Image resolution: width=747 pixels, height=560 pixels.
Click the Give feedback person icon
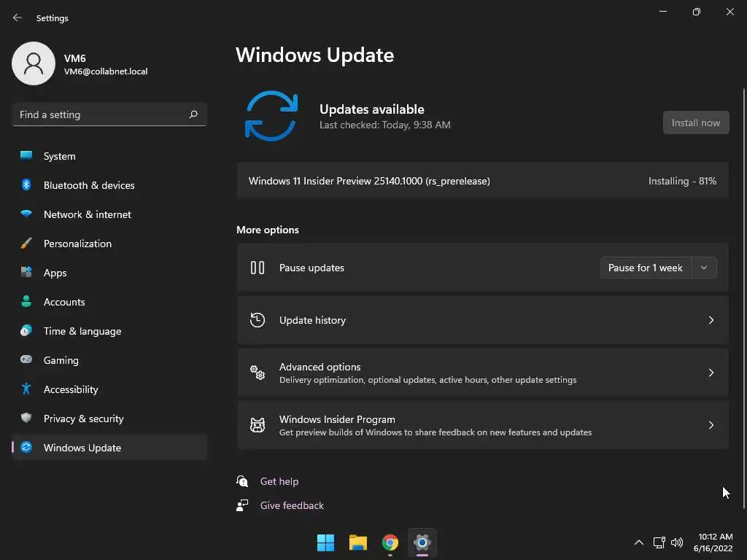tap(242, 505)
